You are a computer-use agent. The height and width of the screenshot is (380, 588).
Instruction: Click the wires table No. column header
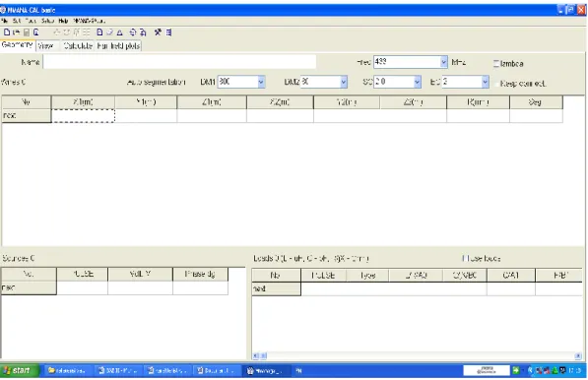coord(26,102)
